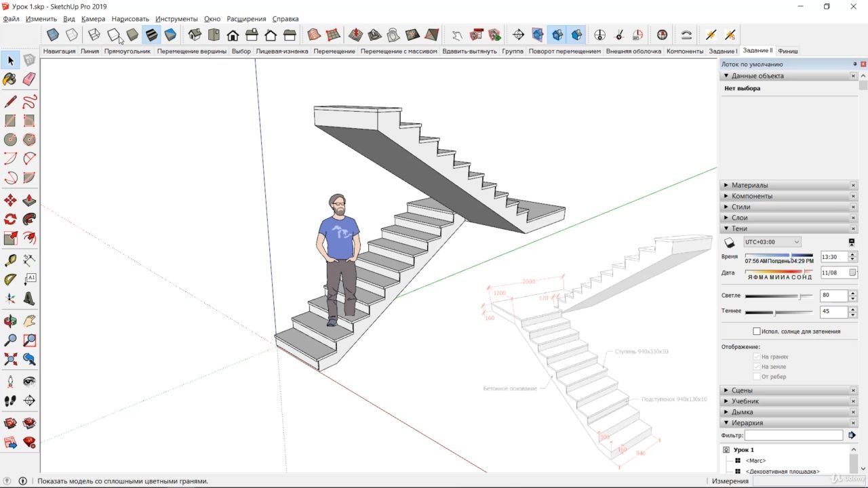Open shadow details toggle button in Тени panel
868x488 pixels.
click(852, 242)
